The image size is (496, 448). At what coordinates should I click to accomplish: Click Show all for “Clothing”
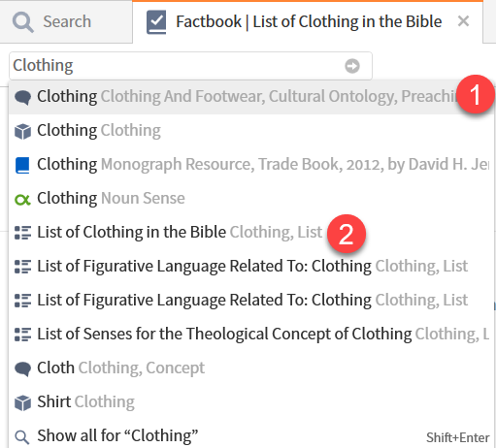click(251, 435)
